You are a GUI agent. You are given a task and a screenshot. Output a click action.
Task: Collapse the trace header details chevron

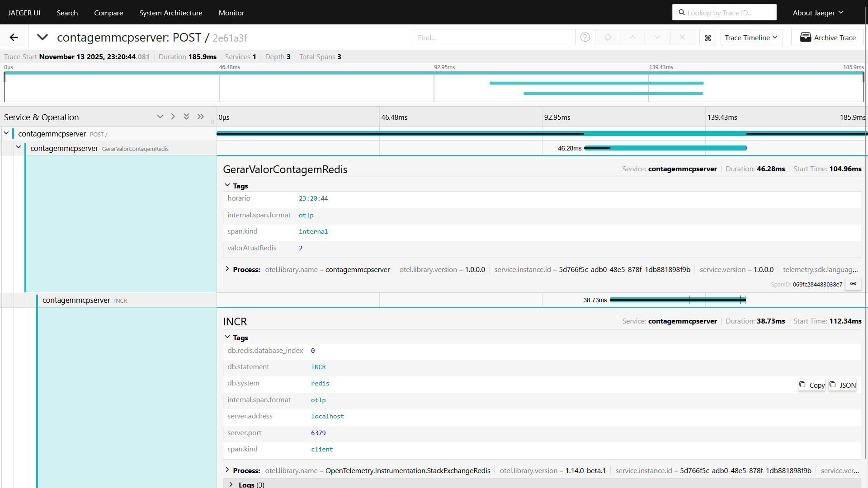pos(42,38)
